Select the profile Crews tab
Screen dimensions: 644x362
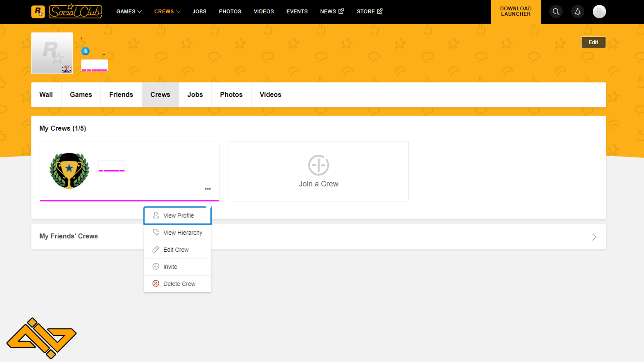160,95
